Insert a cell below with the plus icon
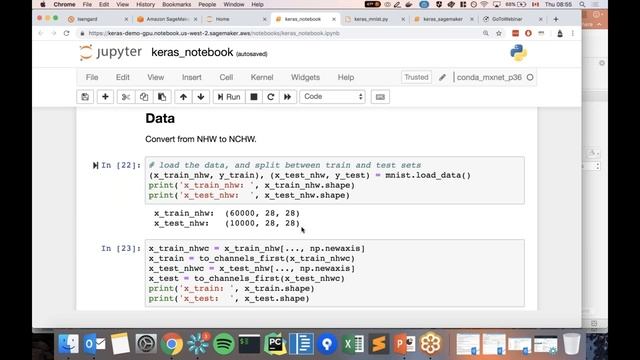 [105, 97]
